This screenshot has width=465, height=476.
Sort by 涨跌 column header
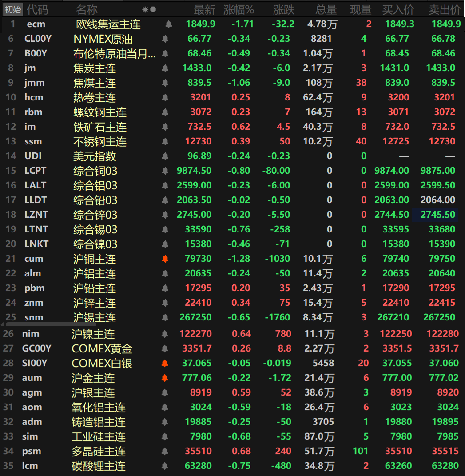tap(284, 10)
